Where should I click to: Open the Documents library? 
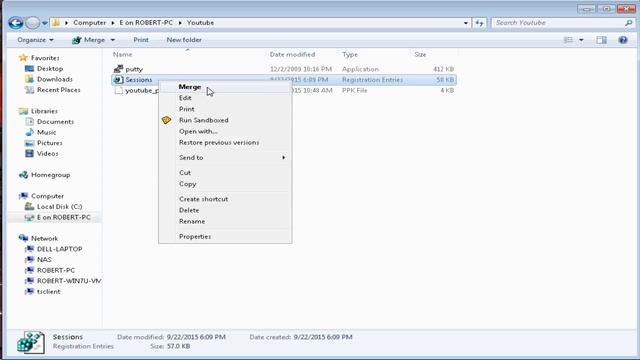coord(55,122)
